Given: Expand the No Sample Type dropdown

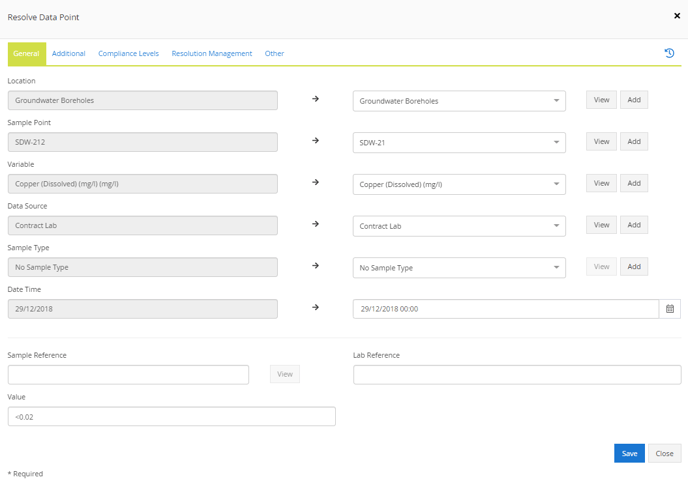Looking at the screenshot, I should click(x=459, y=268).
